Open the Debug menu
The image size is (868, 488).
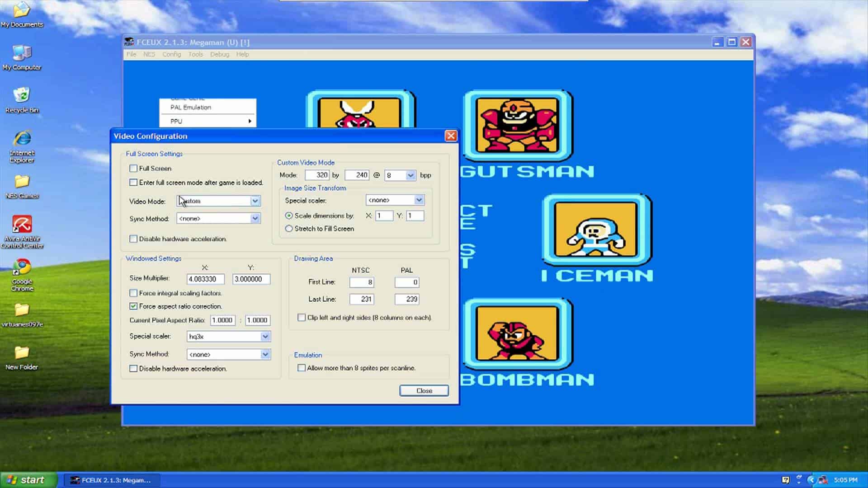pyautogui.click(x=219, y=54)
